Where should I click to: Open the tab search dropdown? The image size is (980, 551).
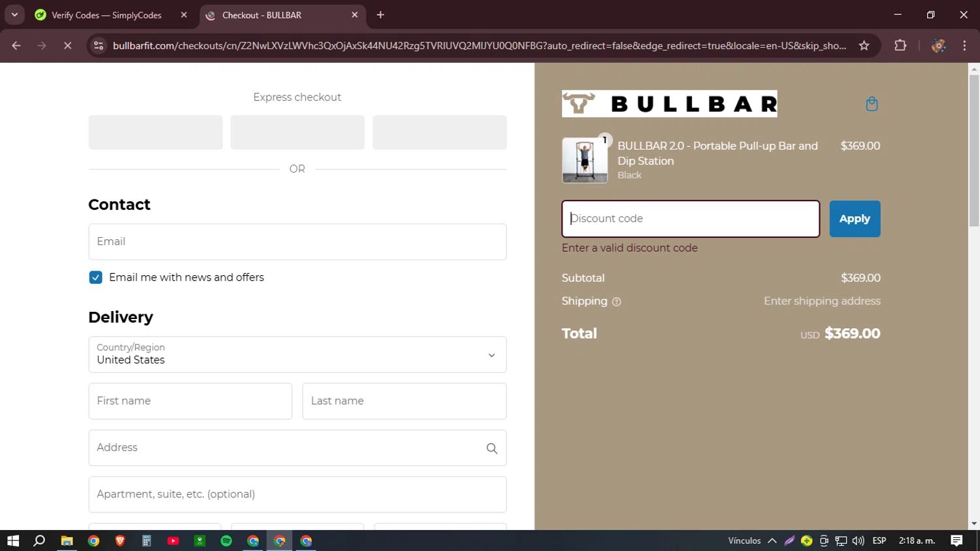pos(14,15)
